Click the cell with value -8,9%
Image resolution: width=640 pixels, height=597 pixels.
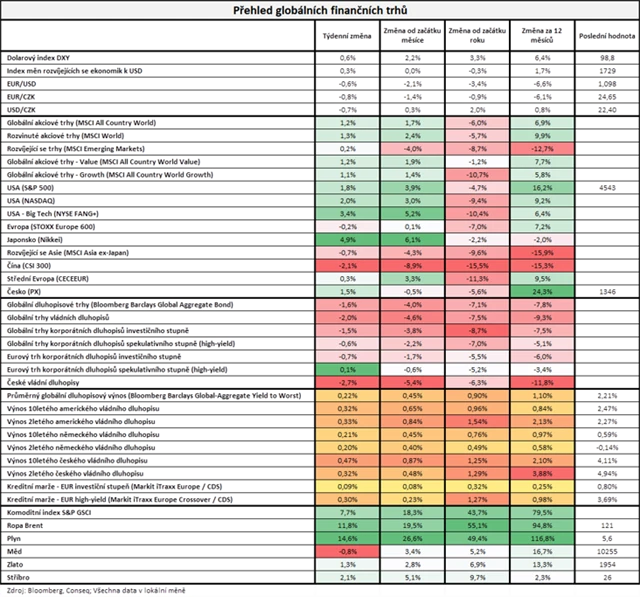click(412, 265)
